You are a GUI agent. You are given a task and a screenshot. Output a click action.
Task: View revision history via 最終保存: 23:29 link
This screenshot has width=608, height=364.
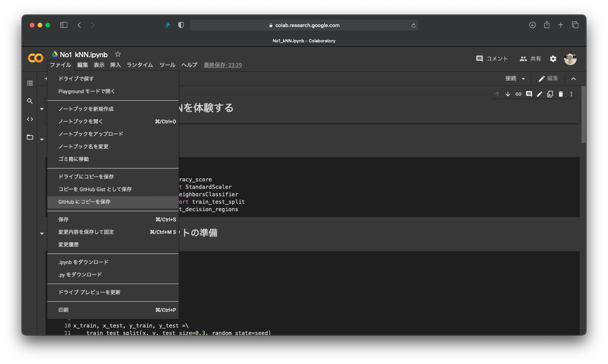pos(223,65)
